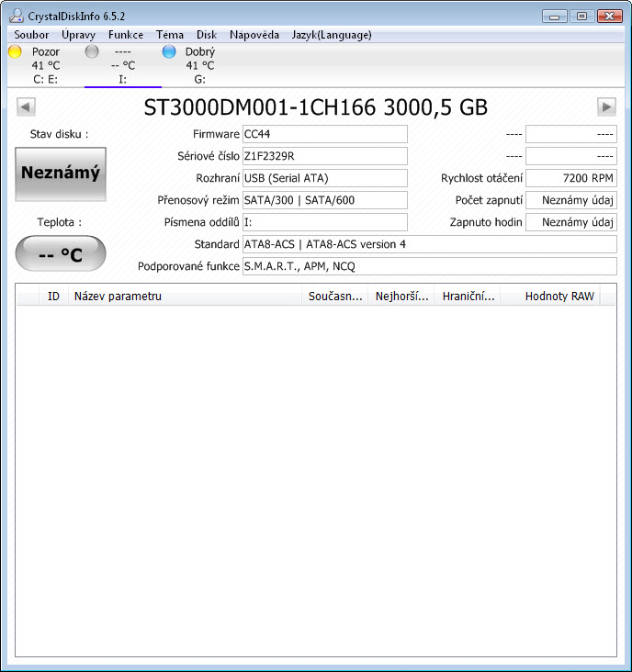Click the blue Dobrý status icon
Image resolution: width=632 pixels, height=672 pixels.
169,51
